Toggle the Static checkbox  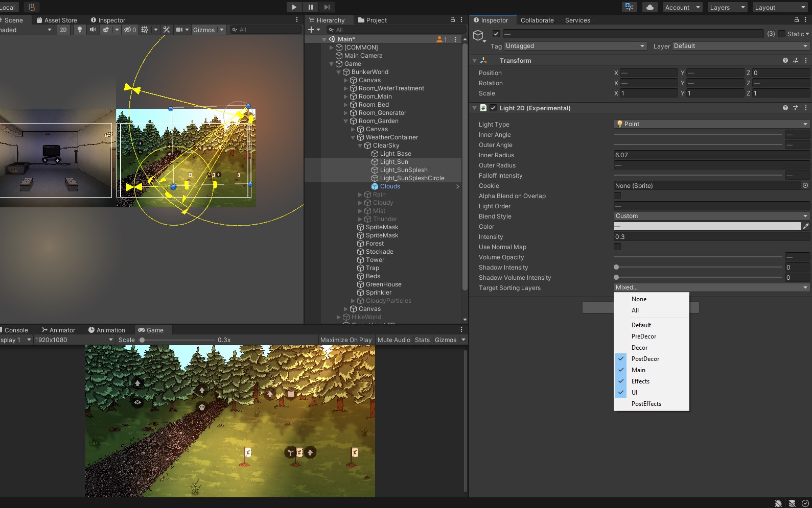click(x=781, y=34)
